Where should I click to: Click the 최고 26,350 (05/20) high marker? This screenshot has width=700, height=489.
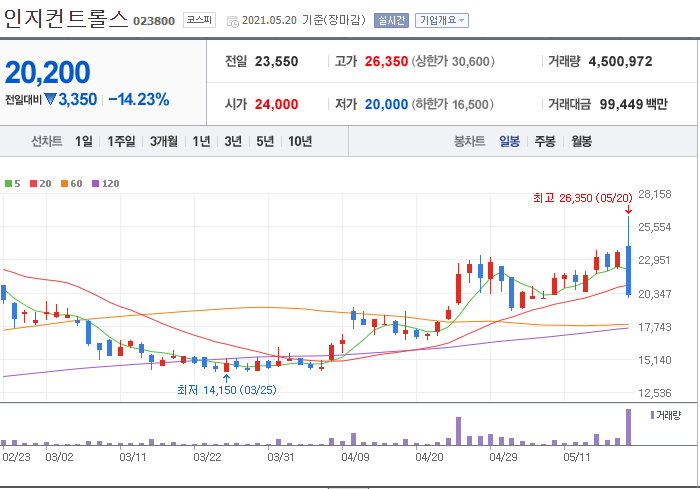[x=583, y=198]
